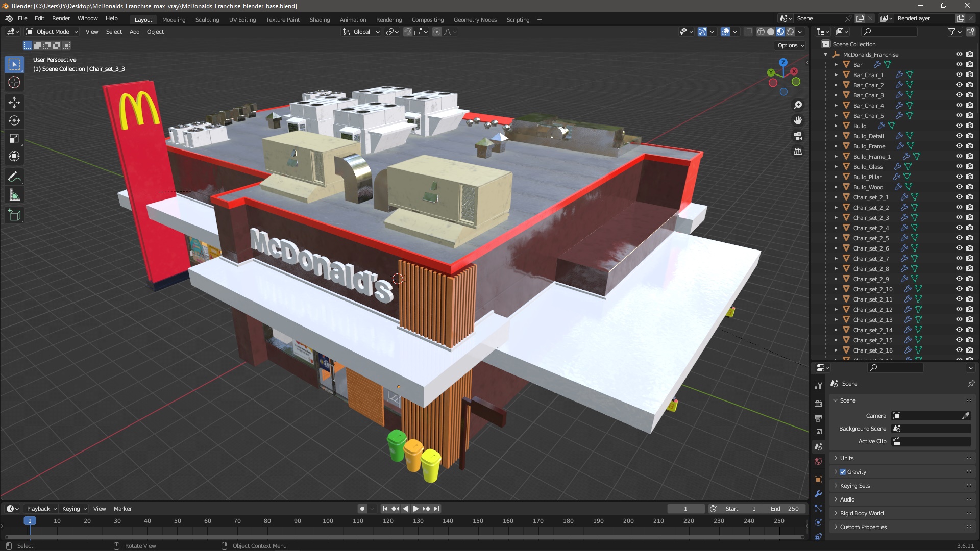Toggle the snap magnet button
Image resolution: width=980 pixels, height=551 pixels.
pos(408,32)
